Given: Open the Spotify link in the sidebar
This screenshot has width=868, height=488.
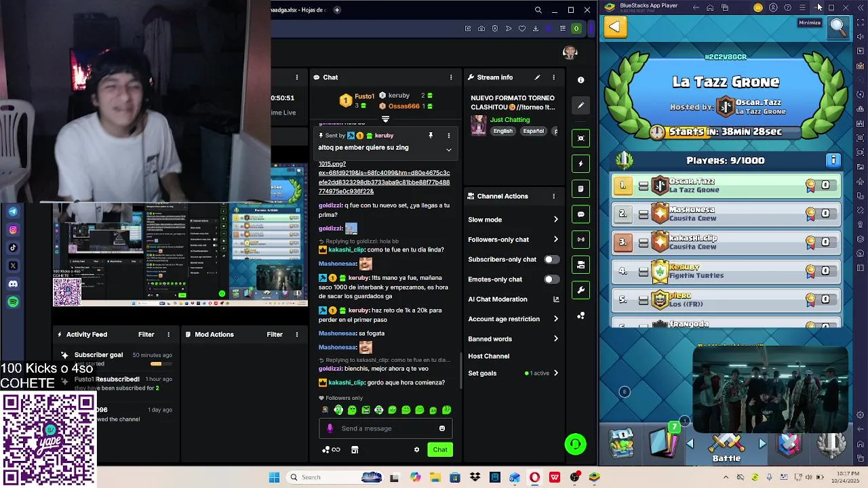Looking at the screenshot, I should [x=13, y=302].
